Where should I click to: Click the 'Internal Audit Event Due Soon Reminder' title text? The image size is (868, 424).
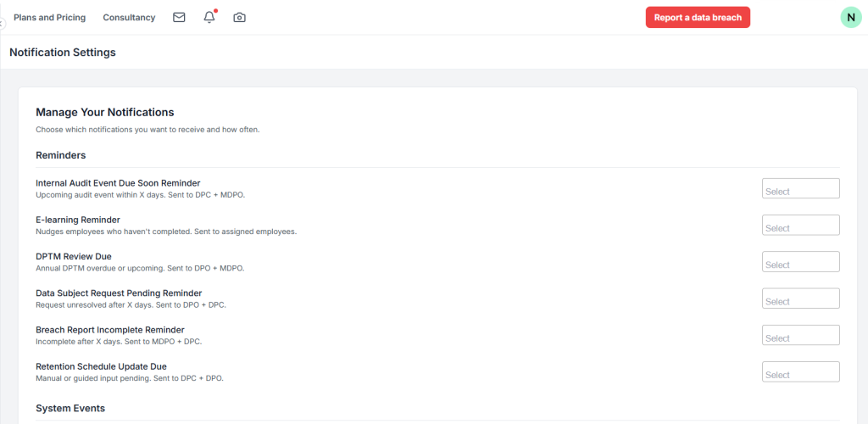click(118, 183)
